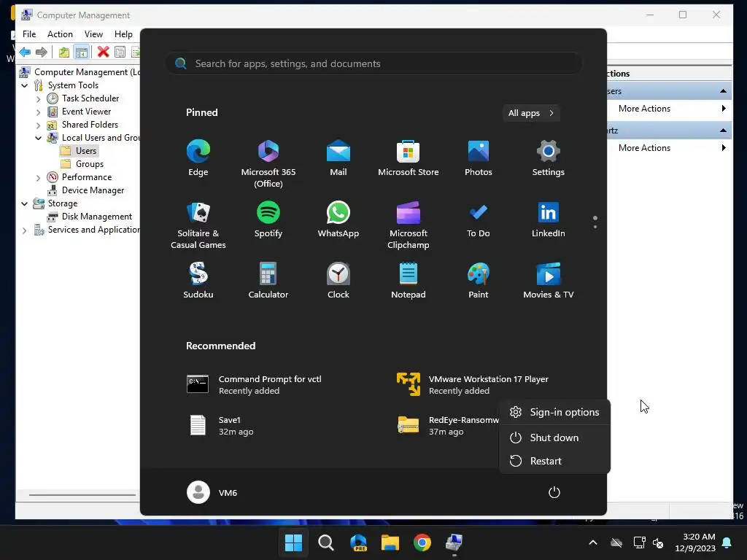
Task: Open the To Do app
Action: click(479, 219)
